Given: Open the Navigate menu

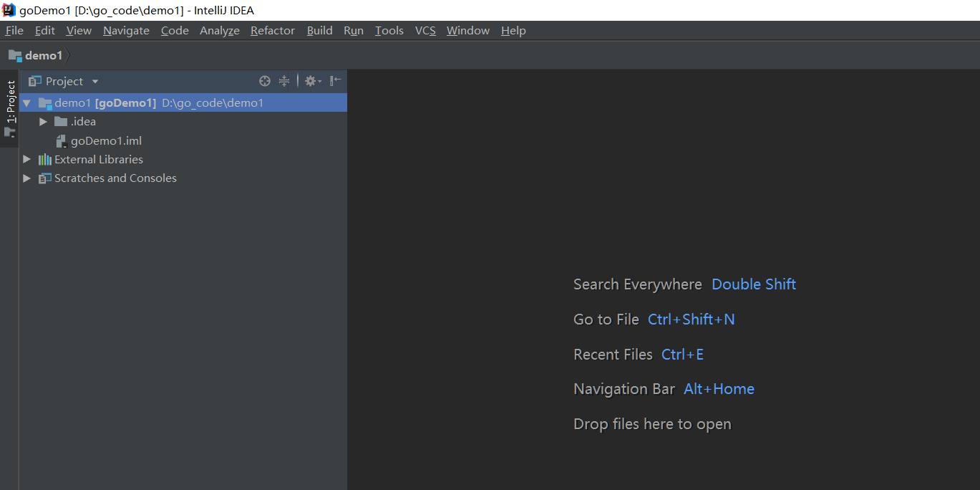Looking at the screenshot, I should point(126,30).
